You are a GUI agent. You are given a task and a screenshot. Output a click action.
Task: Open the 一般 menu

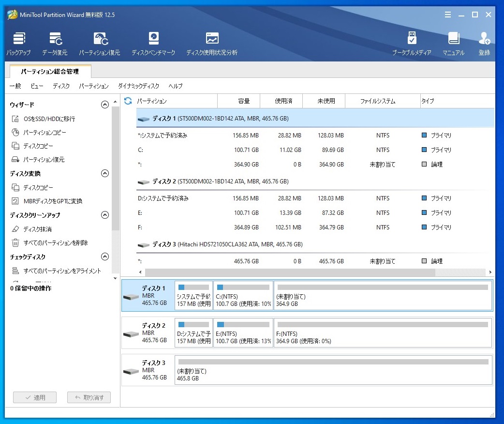pyautogui.click(x=15, y=86)
